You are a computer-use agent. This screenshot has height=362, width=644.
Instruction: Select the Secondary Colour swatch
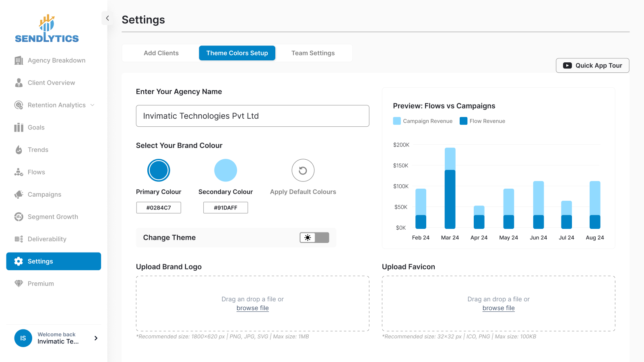click(x=225, y=171)
